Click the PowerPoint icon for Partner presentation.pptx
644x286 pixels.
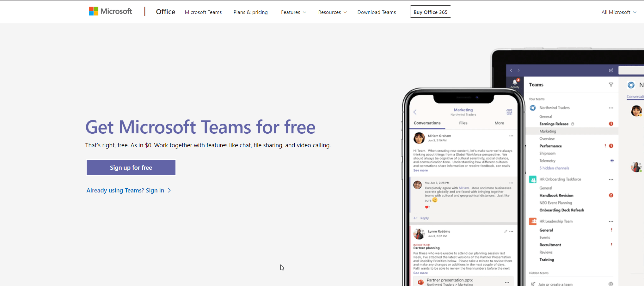click(420, 282)
